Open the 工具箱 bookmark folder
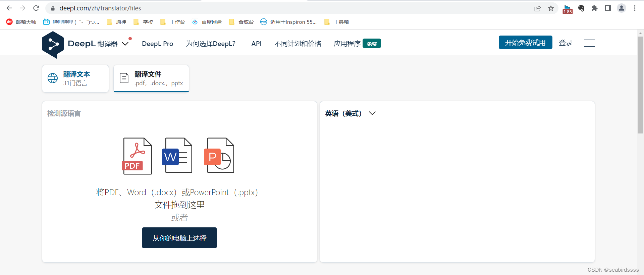Viewport: 644px width, 275px height. [x=337, y=22]
